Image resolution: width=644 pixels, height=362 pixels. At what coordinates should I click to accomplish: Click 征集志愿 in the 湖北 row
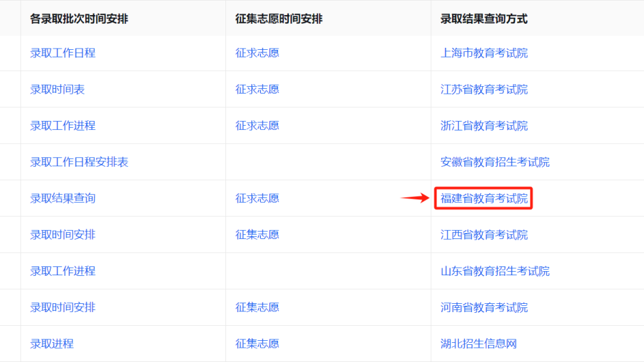(257, 344)
